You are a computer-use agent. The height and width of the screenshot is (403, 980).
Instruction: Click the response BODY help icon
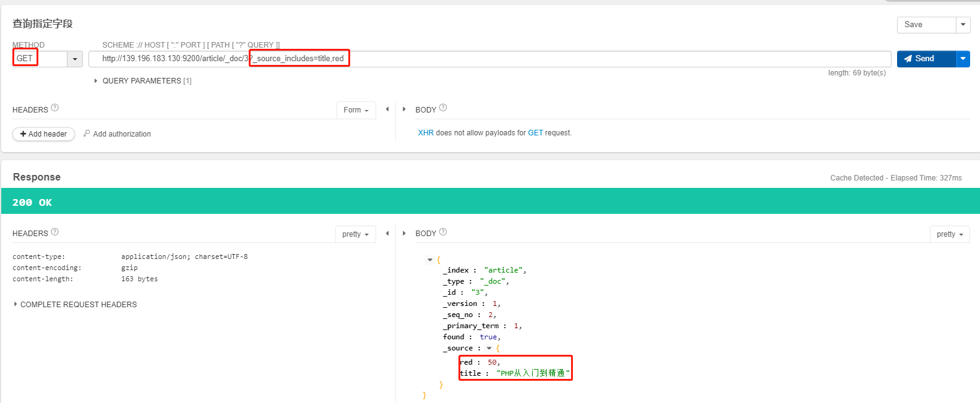click(x=443, y=232)
